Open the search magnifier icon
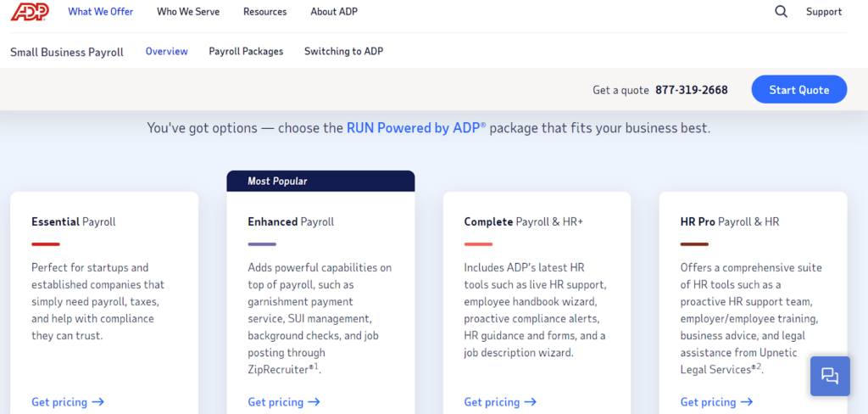Image resolution: width=868 pixels, height=414 pixels. (x=781, y=12)
